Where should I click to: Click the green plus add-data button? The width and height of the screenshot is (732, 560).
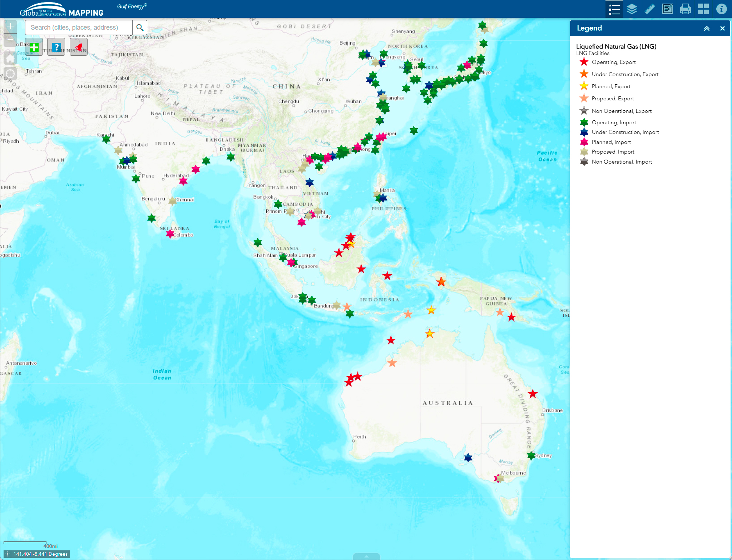tap(34, 47)
